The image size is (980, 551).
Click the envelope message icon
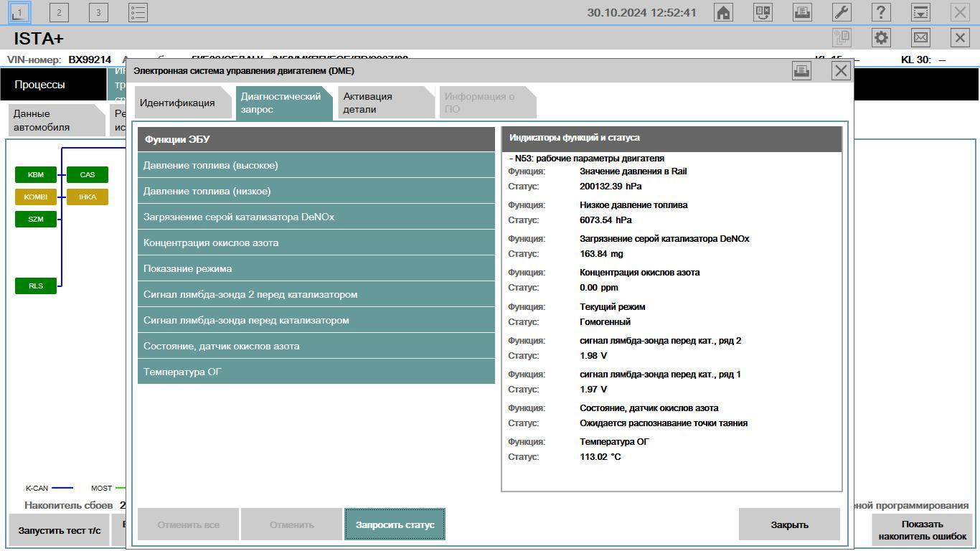pos(920,38)
